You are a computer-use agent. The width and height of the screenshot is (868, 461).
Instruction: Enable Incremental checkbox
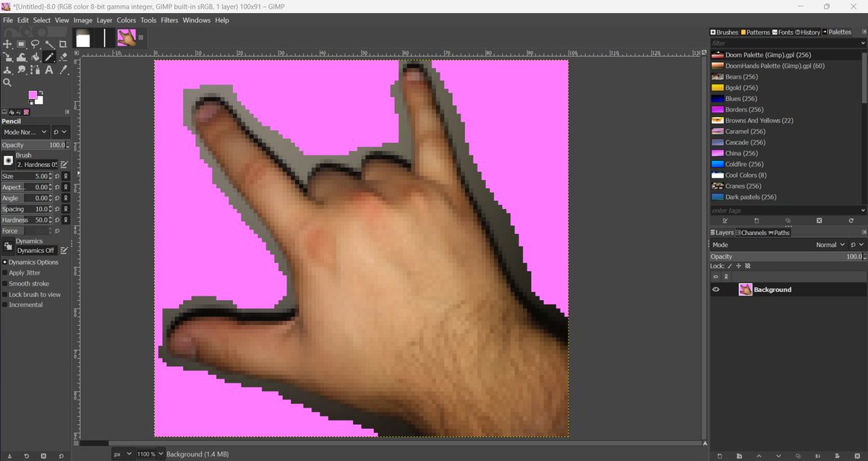tap(4, 305)
